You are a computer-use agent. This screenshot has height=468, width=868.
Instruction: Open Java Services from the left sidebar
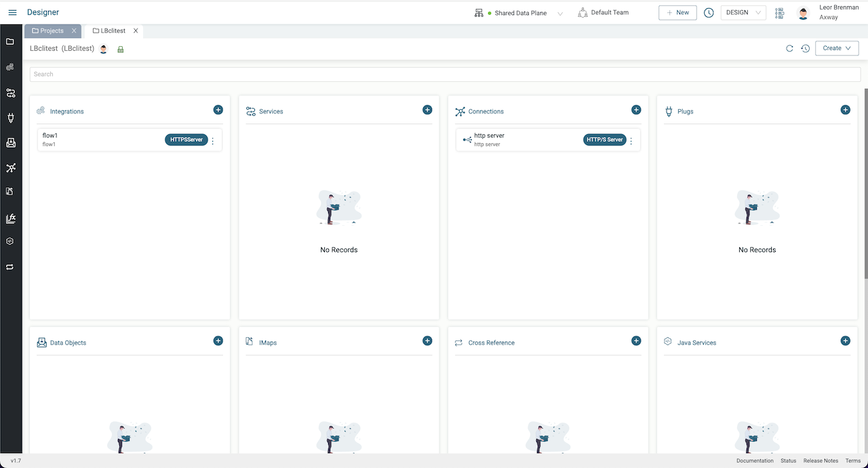tap(10, 241)
